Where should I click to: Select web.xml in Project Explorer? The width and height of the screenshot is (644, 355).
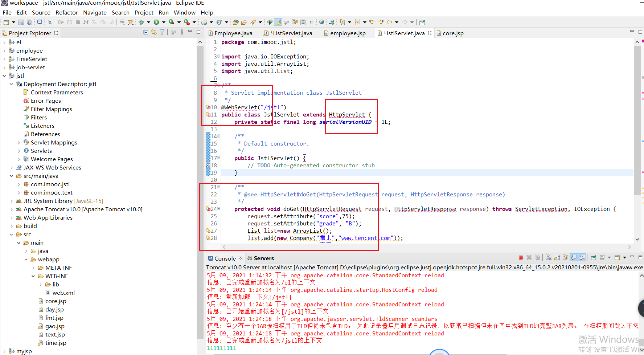click(x=60, y=293)
